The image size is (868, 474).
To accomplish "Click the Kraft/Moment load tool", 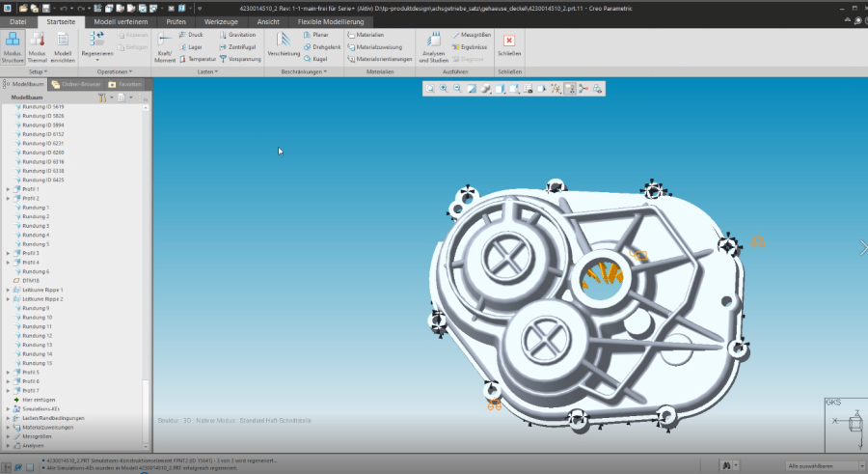I will [x=165, y=46].
